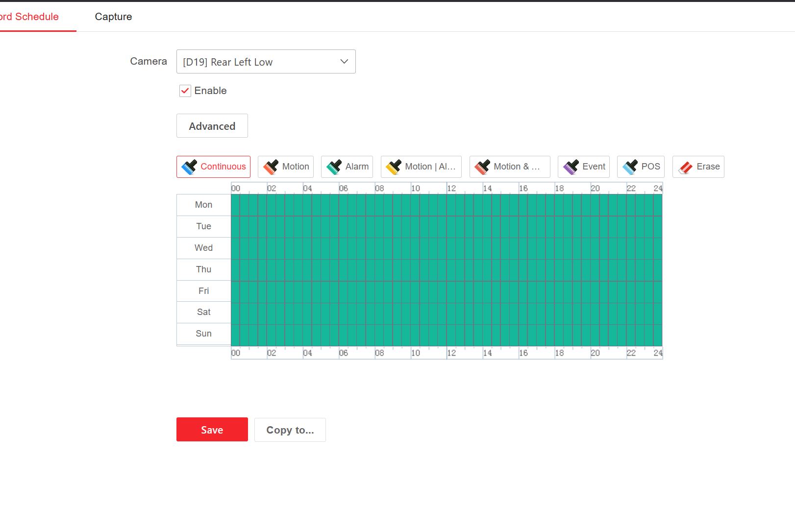The image size is (795, 532).
Task: Select the Continuous recording brush
Action: [213, 167]
